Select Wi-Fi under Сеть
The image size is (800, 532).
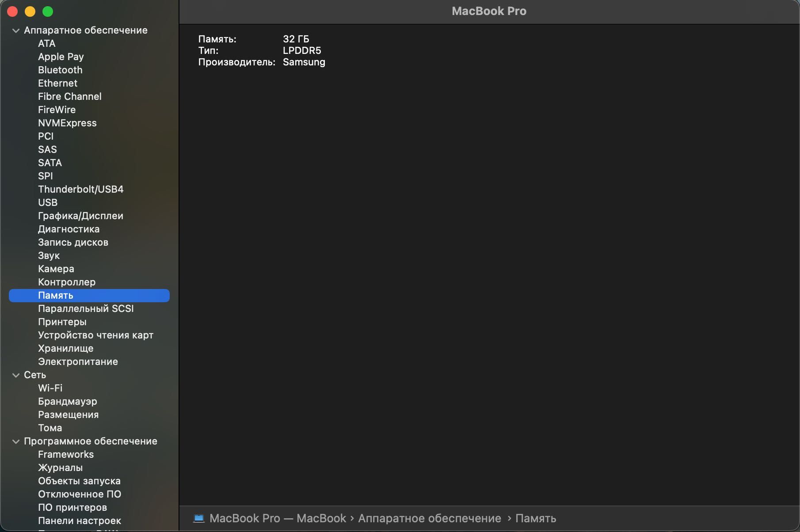(x=50, y=388)
